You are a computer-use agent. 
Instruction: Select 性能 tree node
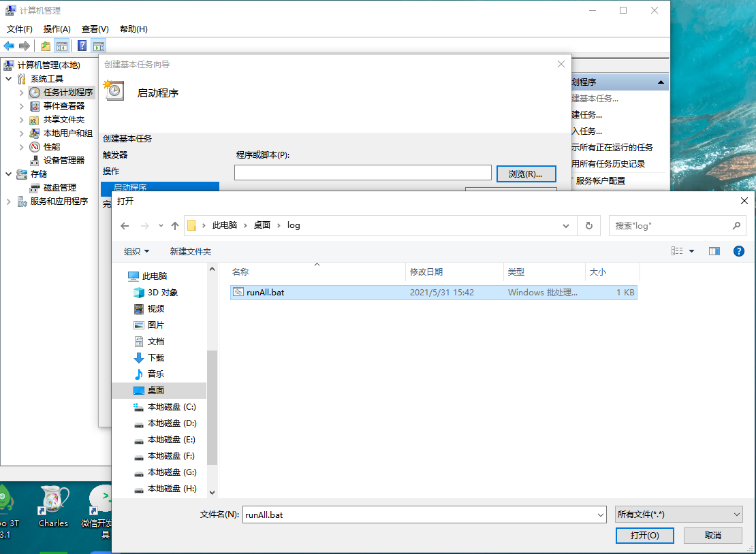[52, 147]
